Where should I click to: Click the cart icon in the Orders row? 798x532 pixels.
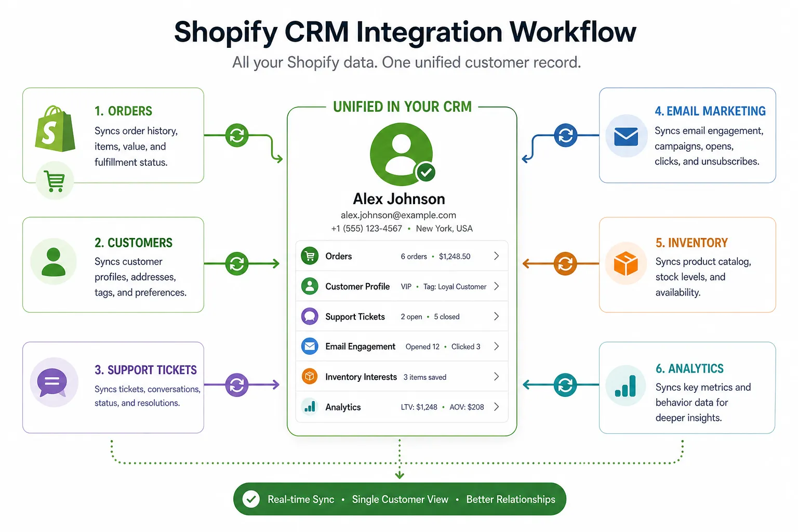pyautogui.click(x=310, y=256)
